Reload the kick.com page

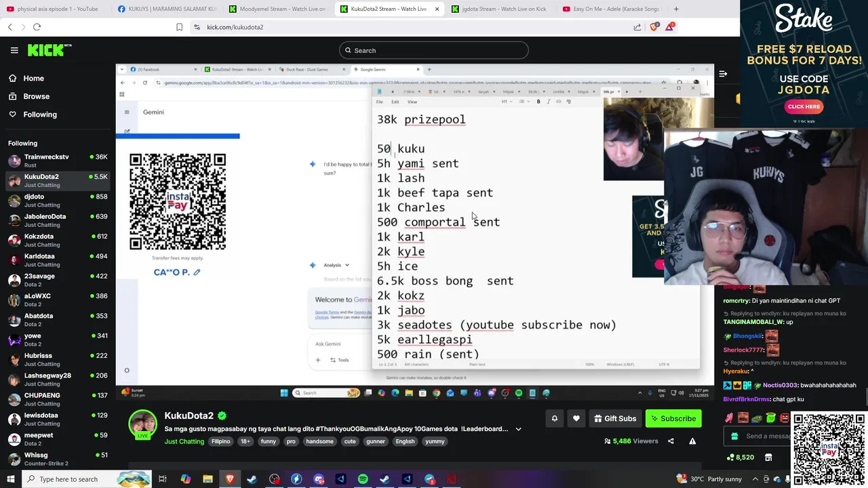point(37,27)
